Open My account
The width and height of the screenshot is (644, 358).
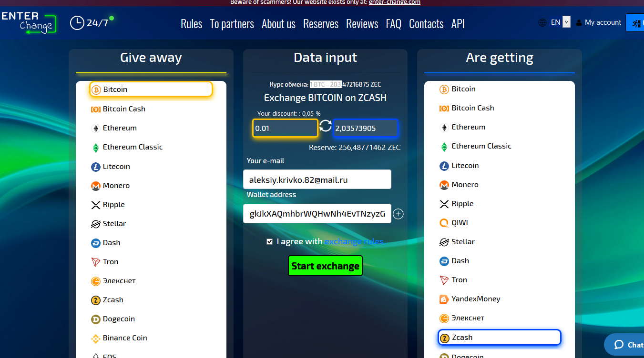click(x=603, y=22)
